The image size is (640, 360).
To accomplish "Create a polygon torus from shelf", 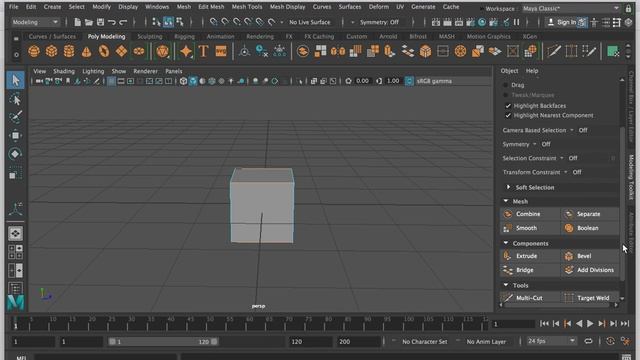I will (x=104, y=51).
